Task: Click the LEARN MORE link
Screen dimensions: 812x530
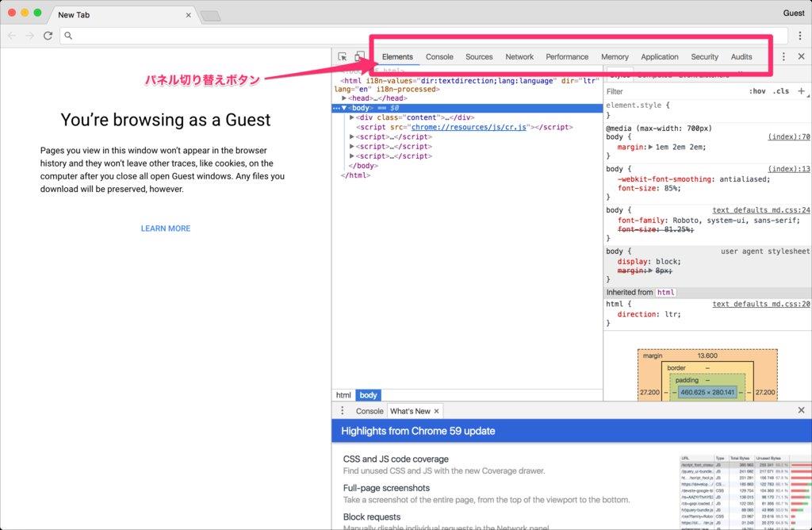Action: (166, 229)
